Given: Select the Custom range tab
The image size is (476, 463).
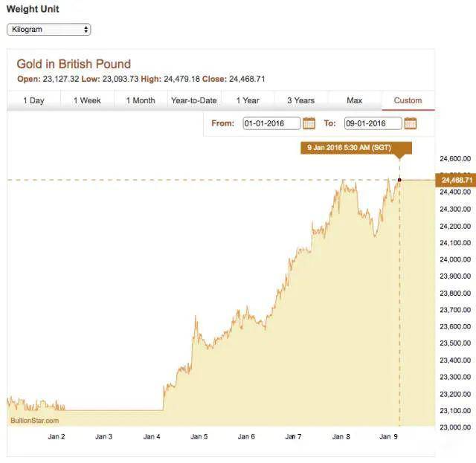Looking at the screenshot, I should point(408,100).
